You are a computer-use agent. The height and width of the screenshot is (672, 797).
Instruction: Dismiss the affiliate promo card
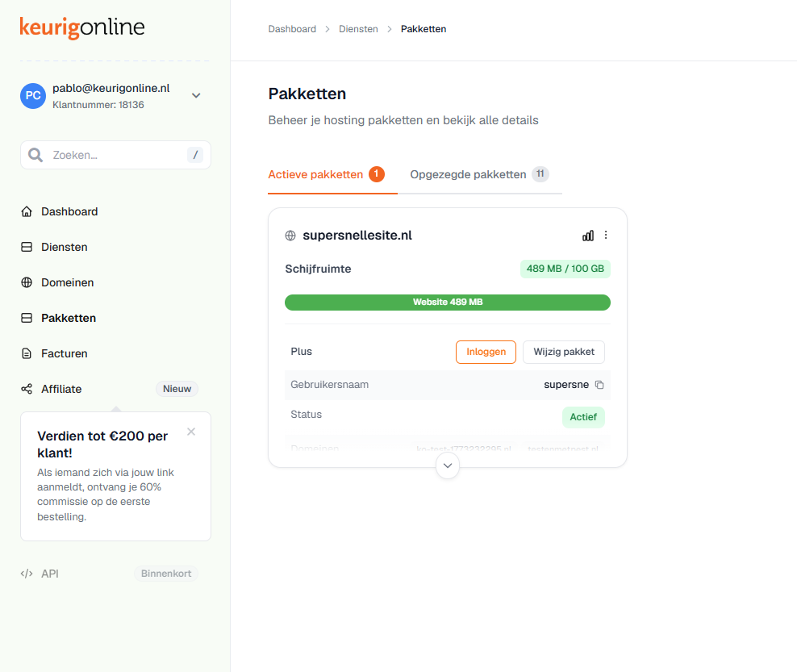tap(191, 432)
